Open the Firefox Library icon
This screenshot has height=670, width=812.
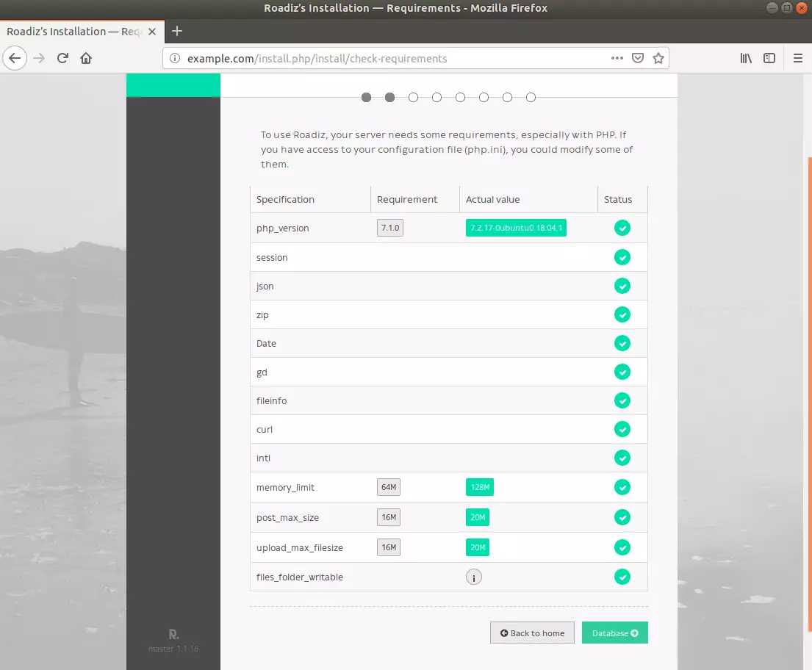click(x=746, y=58)
